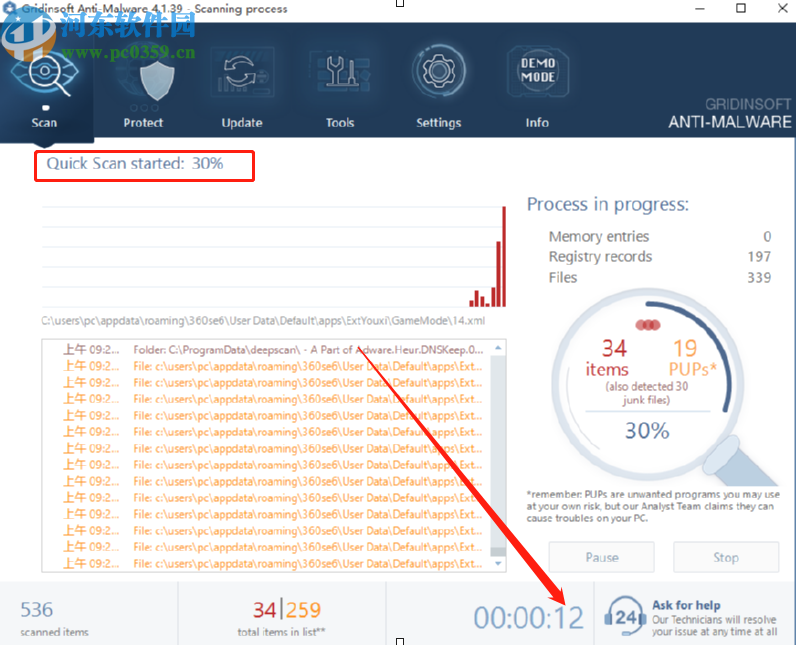Click the currently scanned file path 14.xml

[x=263, y=321]
